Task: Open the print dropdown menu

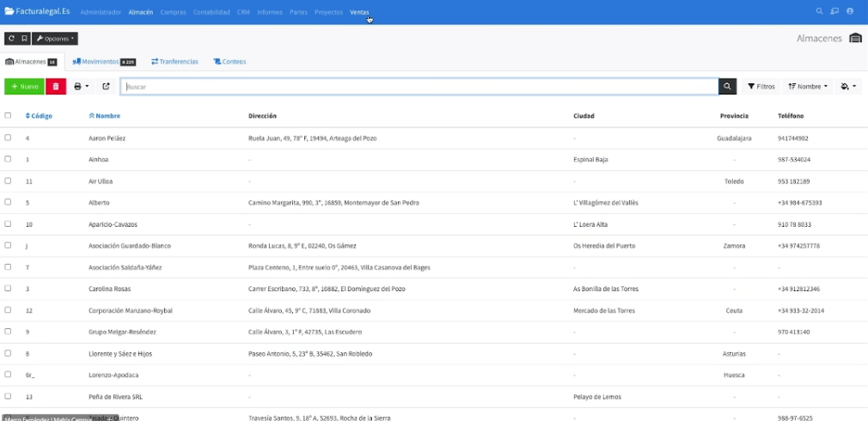Action: [82, 87]
